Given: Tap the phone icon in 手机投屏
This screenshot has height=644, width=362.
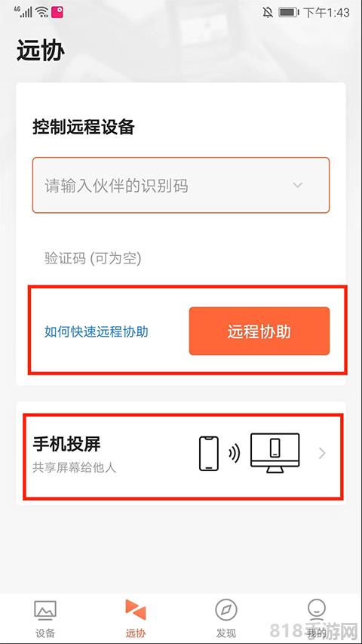Looking at the screenshot, I should [208, 454].
